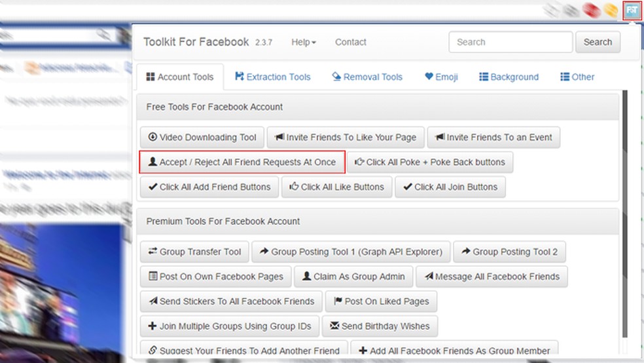Choose Accept / Reject All Friend Requests At Once
The width and height of the screenshot is (644, 363).
242,162
